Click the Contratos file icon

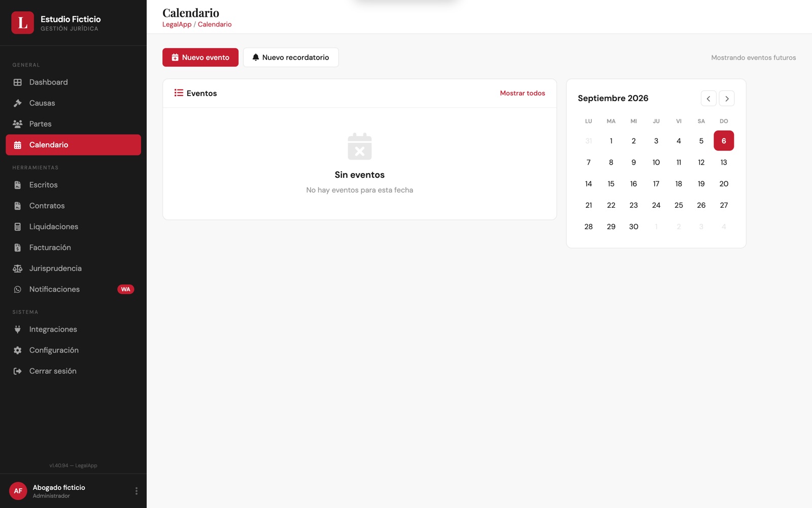click(x=17, y=206)
